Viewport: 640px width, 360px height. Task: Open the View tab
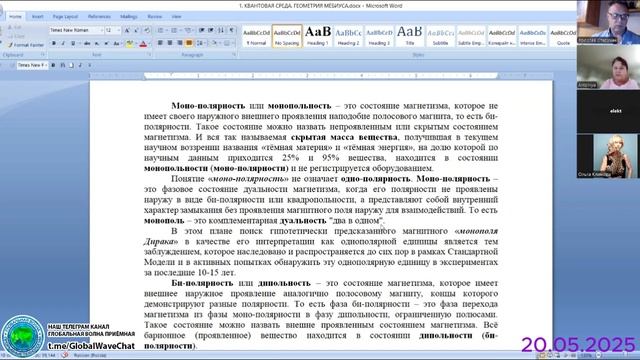pos(176,17)
